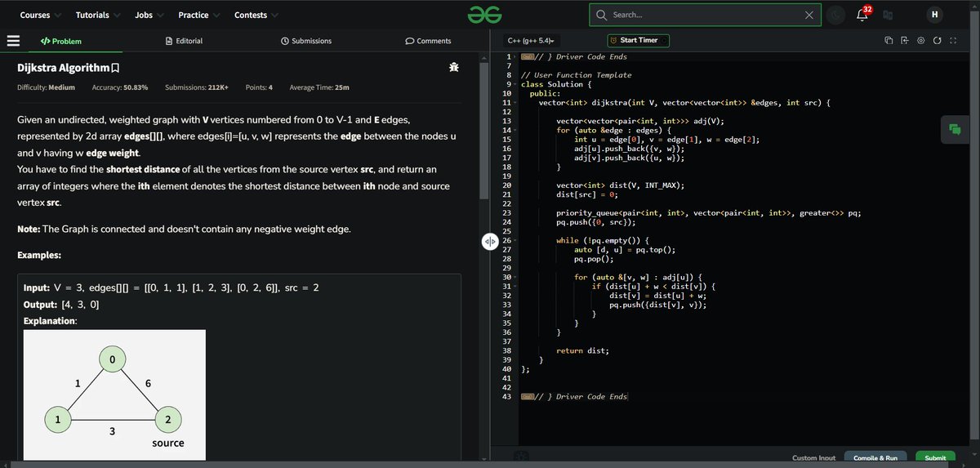Collapse inner for-loop fold at line 30
Image resolution: width=980 pixels, height=468 pixels.
click(514, 278)
